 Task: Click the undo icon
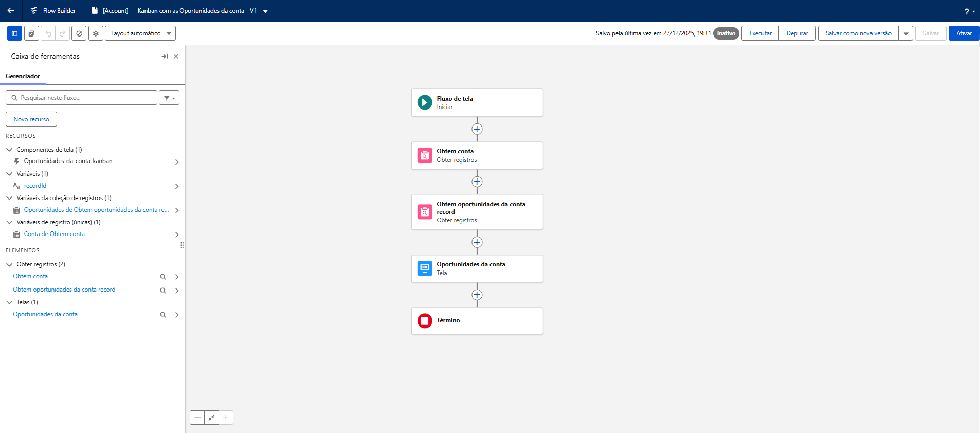tap(48, 33)
